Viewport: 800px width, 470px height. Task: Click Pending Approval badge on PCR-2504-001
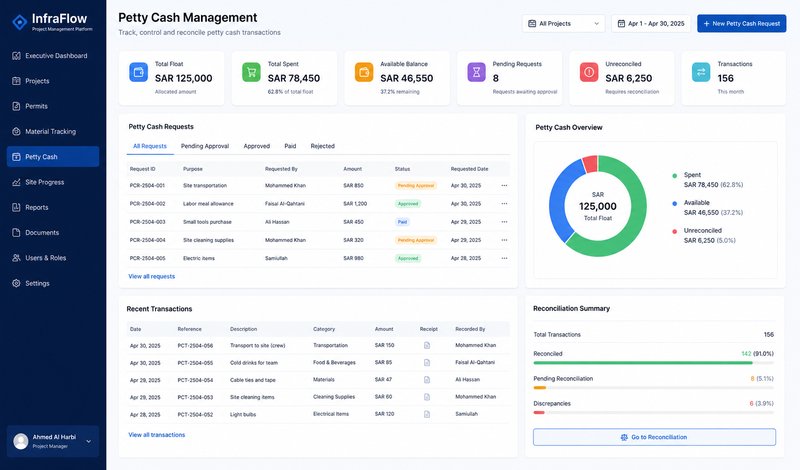pyautogui.click(x=416, y=186)
